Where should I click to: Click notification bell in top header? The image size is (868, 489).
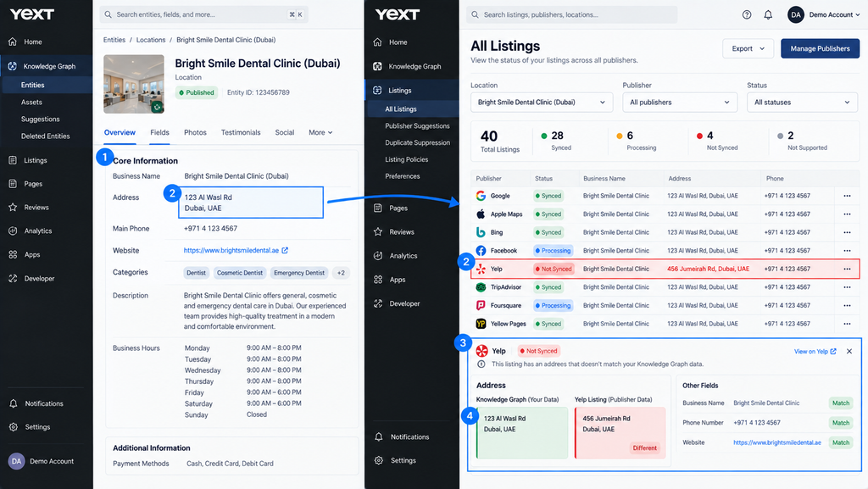(768, 15)
